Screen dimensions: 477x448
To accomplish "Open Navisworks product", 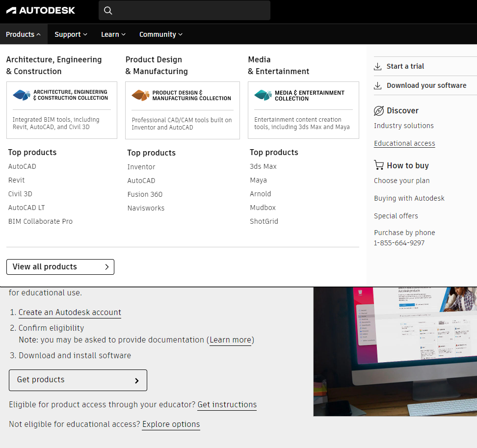I will point(146,208).
